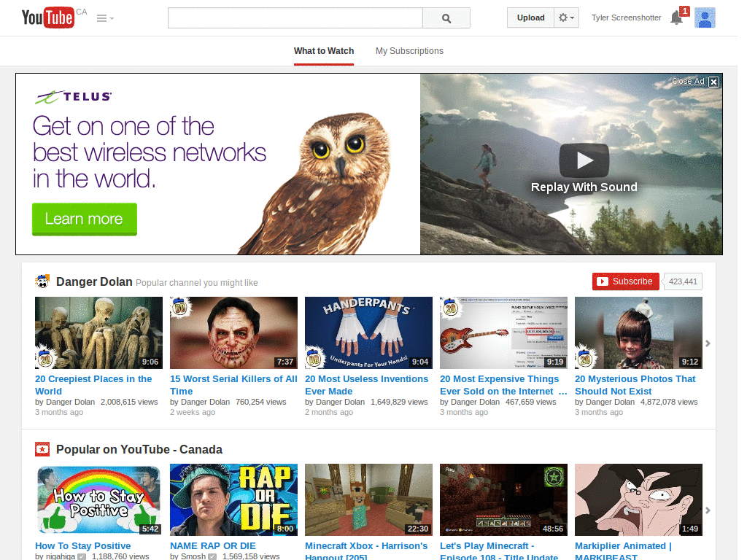Click the Close Ad link
This screenshot has height=560, width=747.
coord(688,81)
